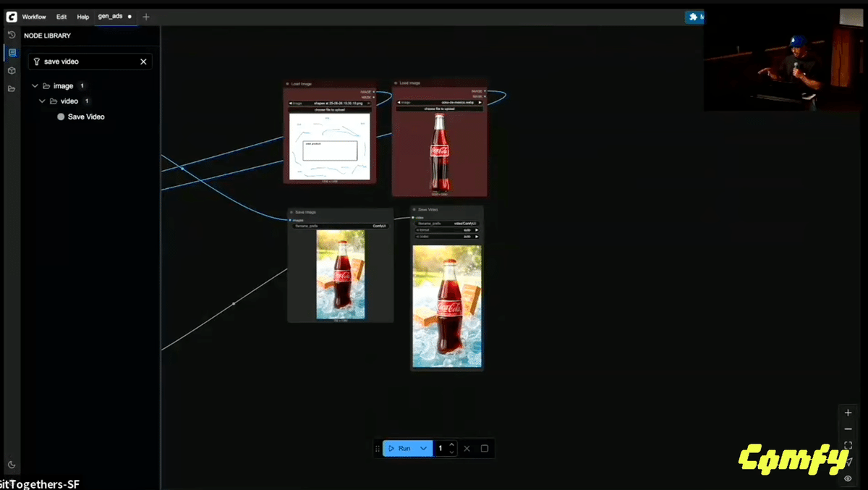
Task: Click the Save Video node title
Action: click(x=427, y=209)
